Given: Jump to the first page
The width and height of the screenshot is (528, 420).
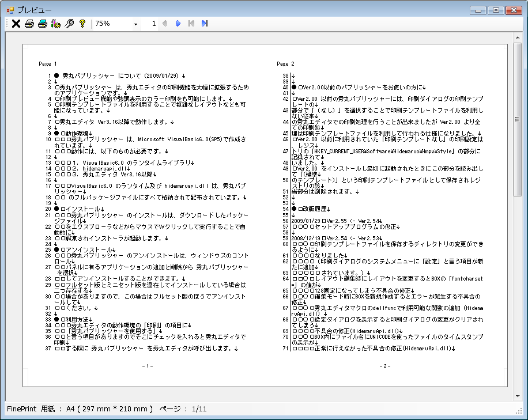Looking at the screenshot, I should point(191,24).
